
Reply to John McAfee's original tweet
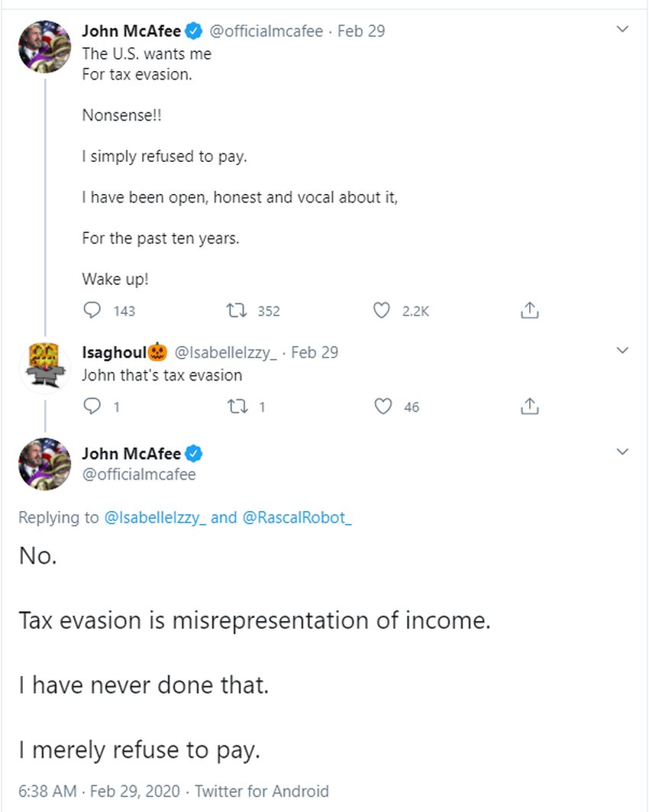tap(92, 310)
